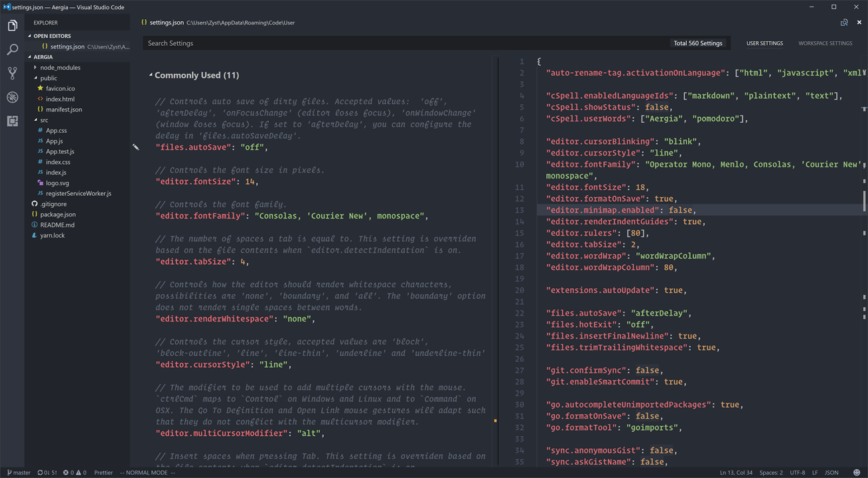
Task: Click the master git branch indicator
Action: point(19,473)
